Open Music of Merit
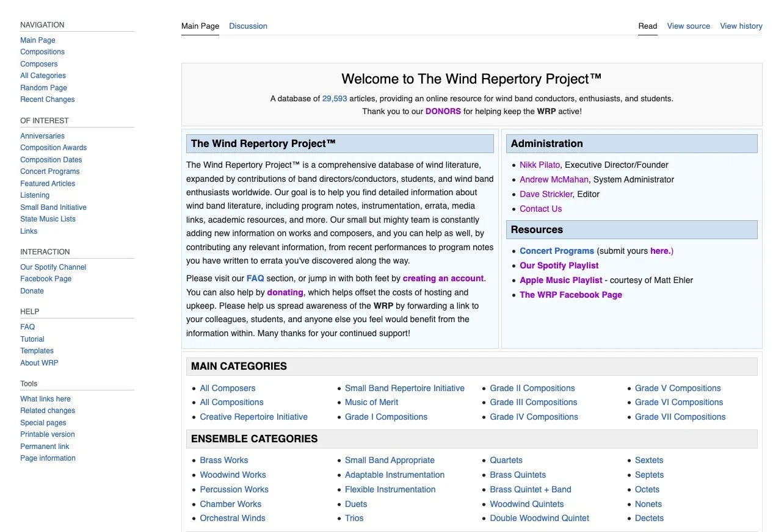 371,402
